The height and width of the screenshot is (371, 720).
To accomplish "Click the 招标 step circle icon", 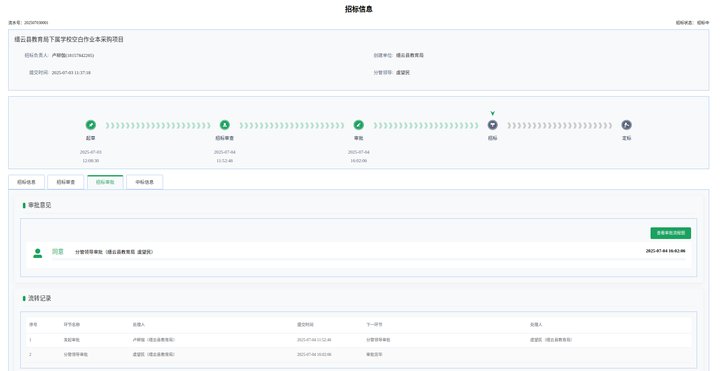I will (x=492, y=125).
